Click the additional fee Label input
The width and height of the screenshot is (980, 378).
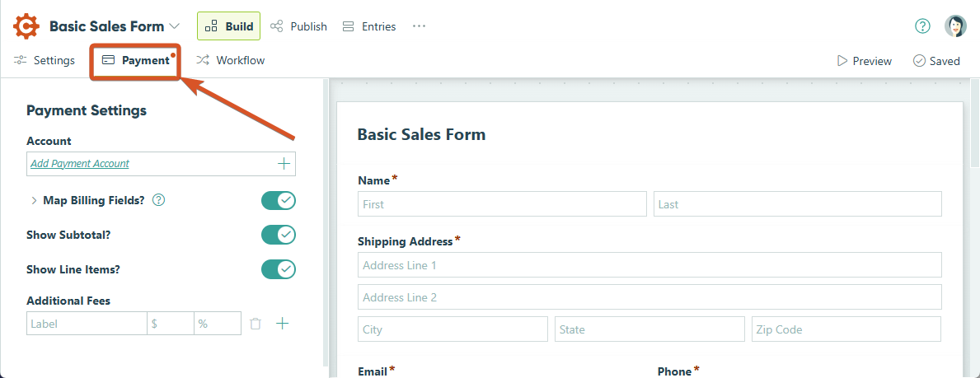pyautogui.click(x=87, y=324)
